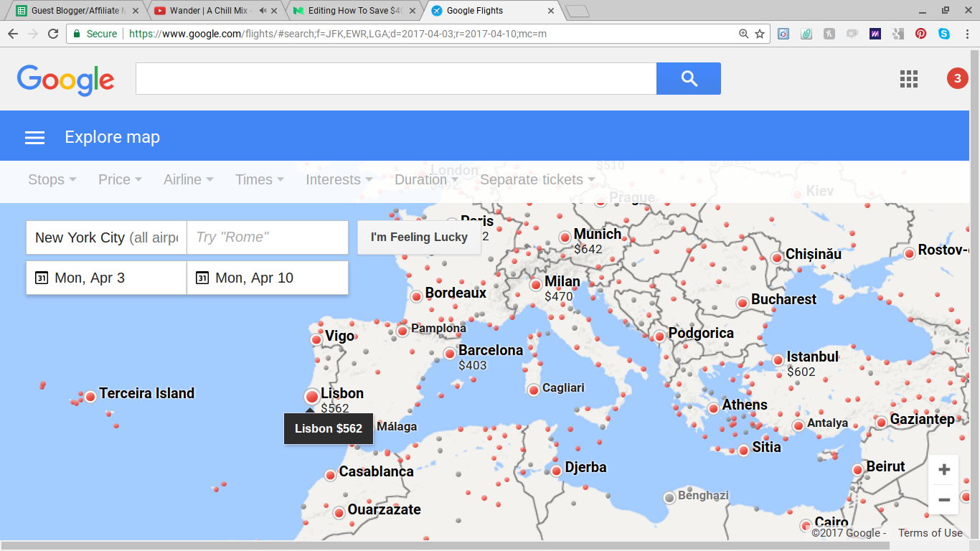Image resolution: width=980 pixels, height=551 pixels.
Task: Click the Google logo
Action: pos(65,80)
